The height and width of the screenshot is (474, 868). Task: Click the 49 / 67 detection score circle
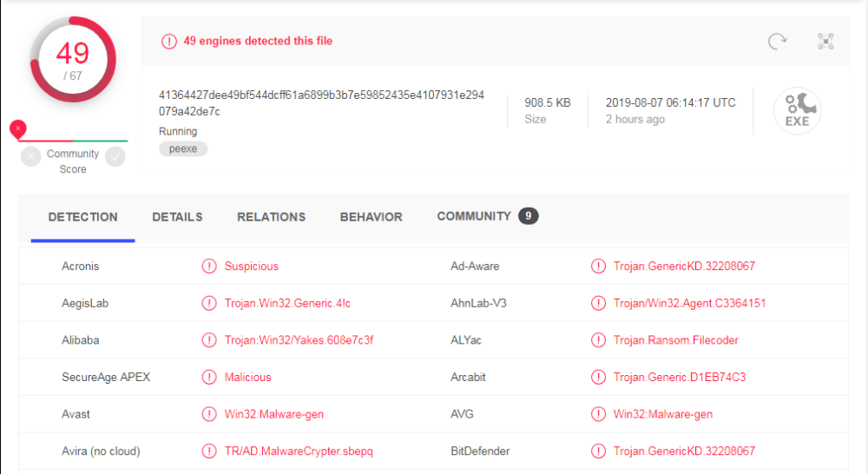pyautogui.click(x=73, y=60)
